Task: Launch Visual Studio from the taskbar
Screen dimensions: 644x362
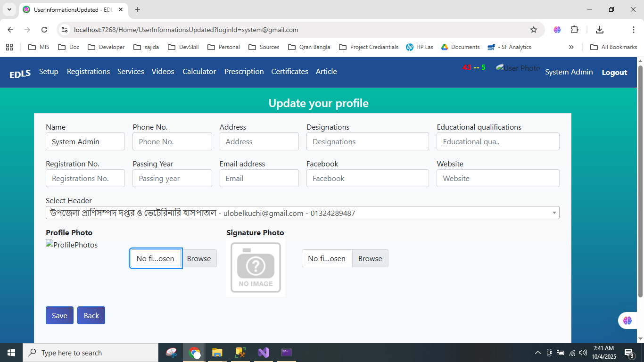Action: pos(264,353)
